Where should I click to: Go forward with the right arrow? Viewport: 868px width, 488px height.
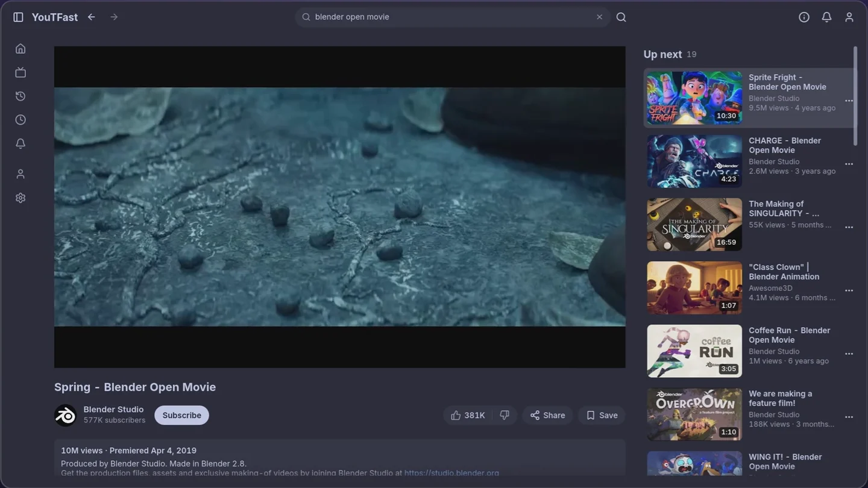(x=114, y=17)
